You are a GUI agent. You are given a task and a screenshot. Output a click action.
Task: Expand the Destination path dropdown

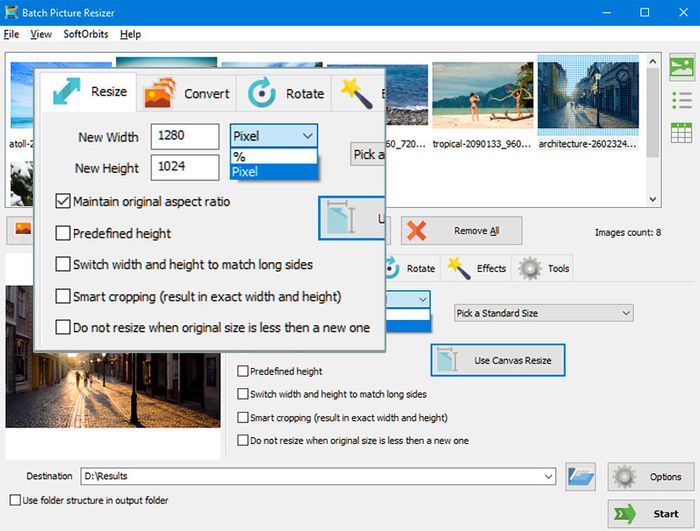tap(548, 476)
